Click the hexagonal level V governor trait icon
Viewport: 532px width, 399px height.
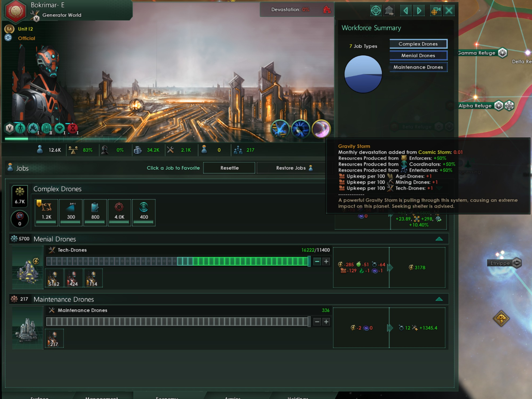pyautogui.click(x=10, y=129)
